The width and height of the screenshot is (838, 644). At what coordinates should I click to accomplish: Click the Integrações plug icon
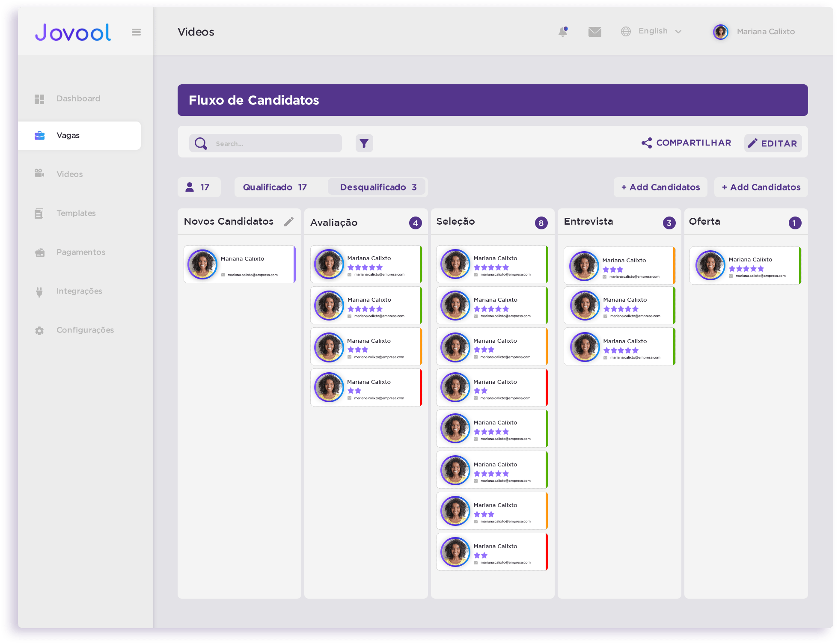click(39, 292)
